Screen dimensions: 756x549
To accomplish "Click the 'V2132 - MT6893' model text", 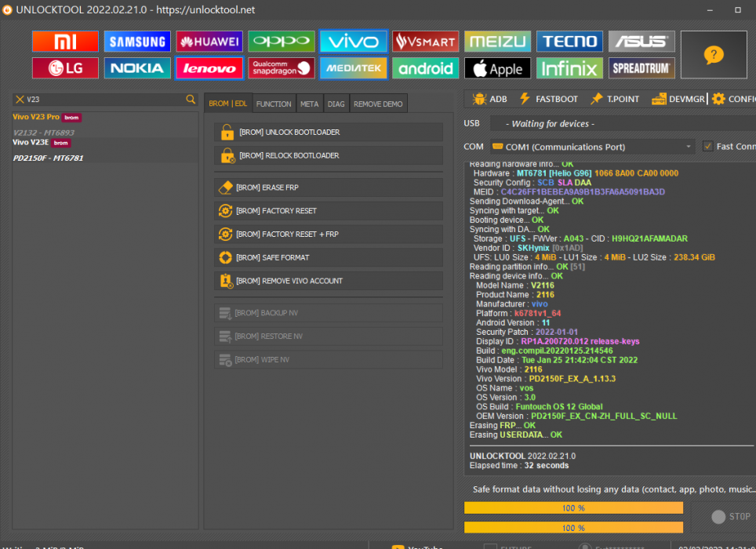I will pyautogui.click(x=44, y=133).
